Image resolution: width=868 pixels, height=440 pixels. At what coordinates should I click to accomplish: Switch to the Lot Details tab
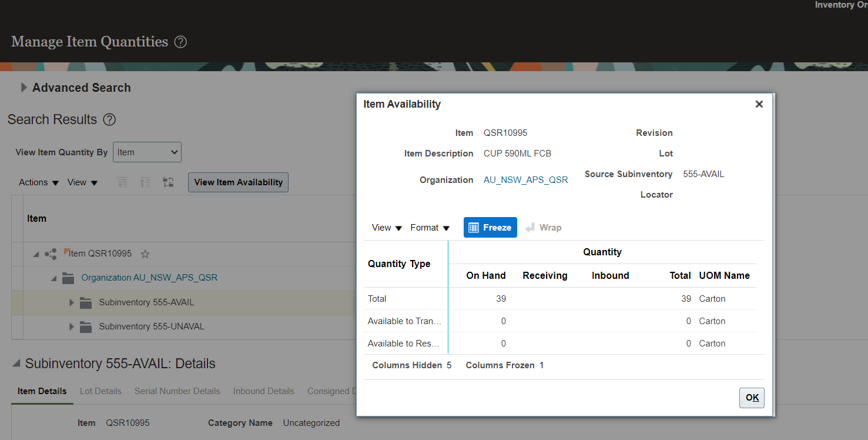pyautogui.click(x=100, y=391)
